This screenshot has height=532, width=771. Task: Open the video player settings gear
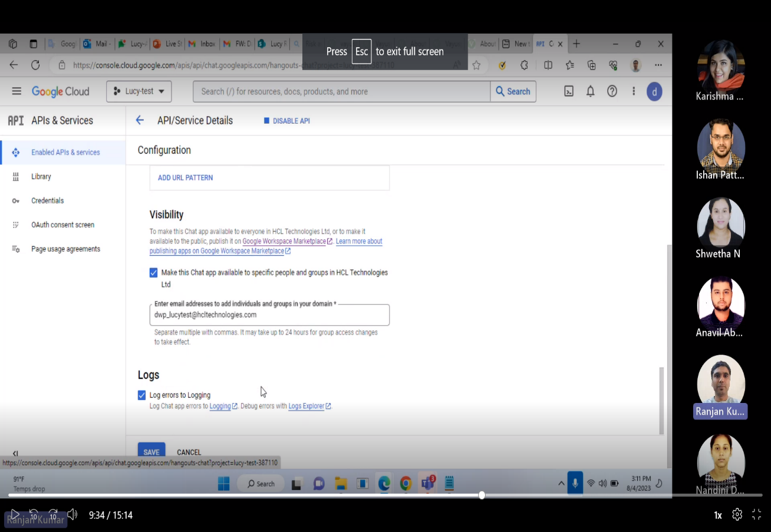737,515
